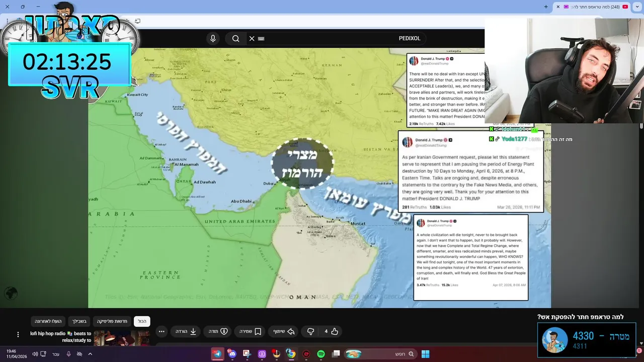Open more actions three-dot menu
Viewport: 644px width, 362px height.
coord(161,331)
